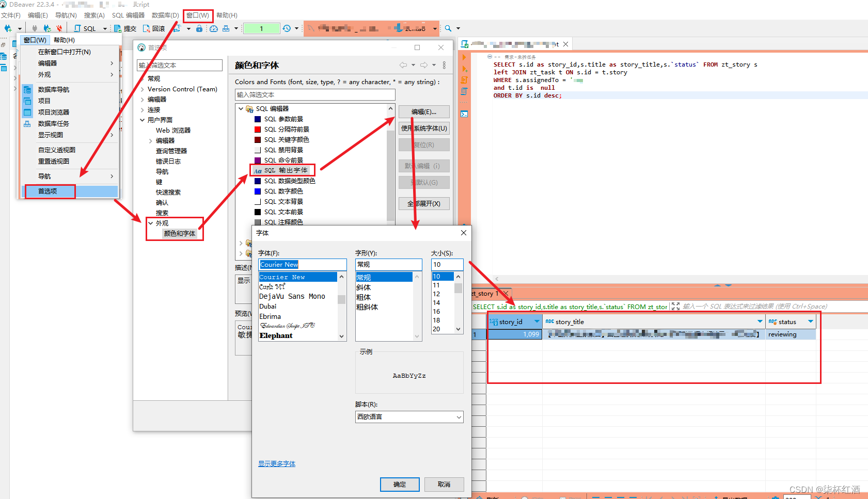Execute SQL in new tab icon
The width and height of the screenshot is (868, 499).
point(464,69)
